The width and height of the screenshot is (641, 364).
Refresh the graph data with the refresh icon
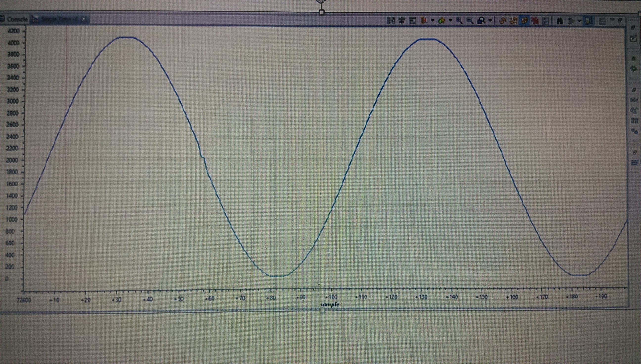pos(502,22)
